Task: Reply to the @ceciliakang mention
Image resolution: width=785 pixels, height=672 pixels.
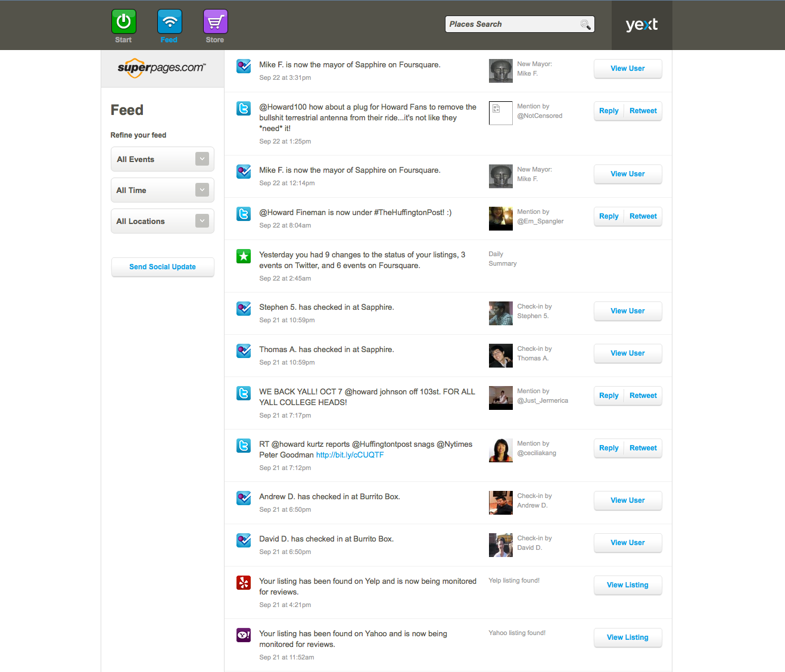Action: (609, 448)
